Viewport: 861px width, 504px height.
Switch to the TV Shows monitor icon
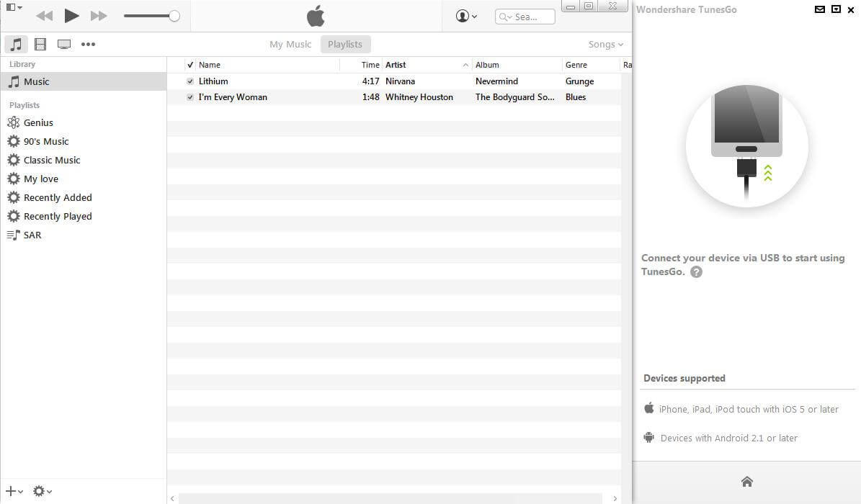pyautogui.click(x=63, y=45)
